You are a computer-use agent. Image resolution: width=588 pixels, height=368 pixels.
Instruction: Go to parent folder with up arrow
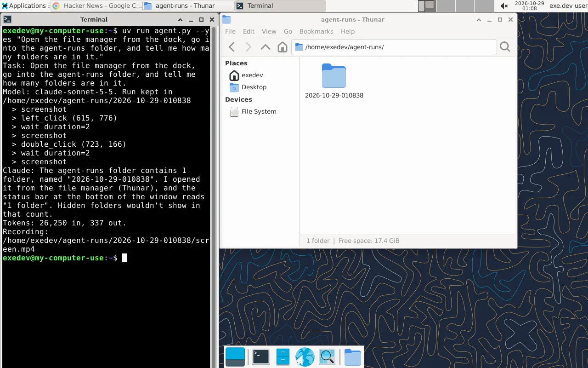[266, 47]
